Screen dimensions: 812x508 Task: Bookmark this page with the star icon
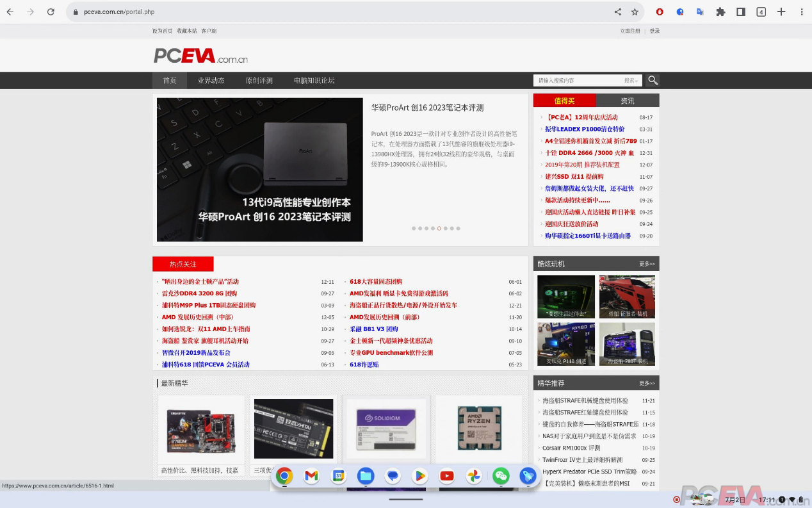point(635,12)
